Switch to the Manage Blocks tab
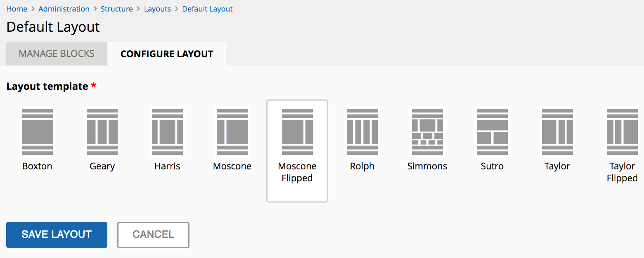The height and width of the screenshot is (258, 644). [x=57, y=54]
